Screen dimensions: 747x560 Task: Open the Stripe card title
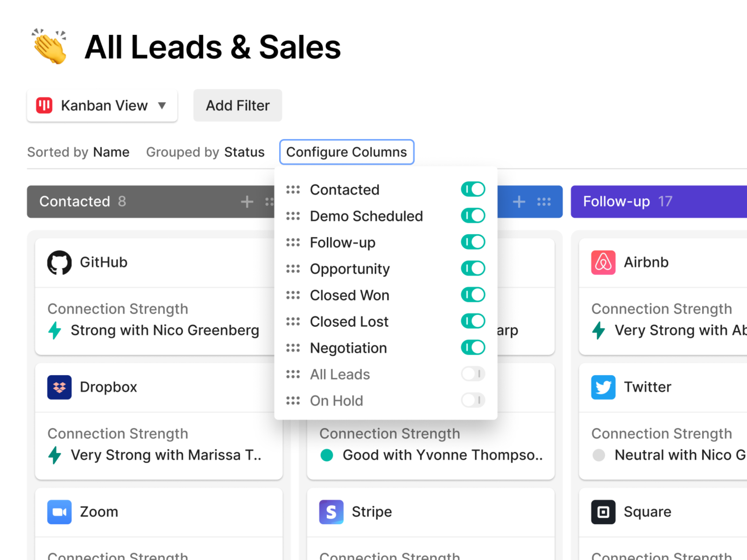(372, 512)
